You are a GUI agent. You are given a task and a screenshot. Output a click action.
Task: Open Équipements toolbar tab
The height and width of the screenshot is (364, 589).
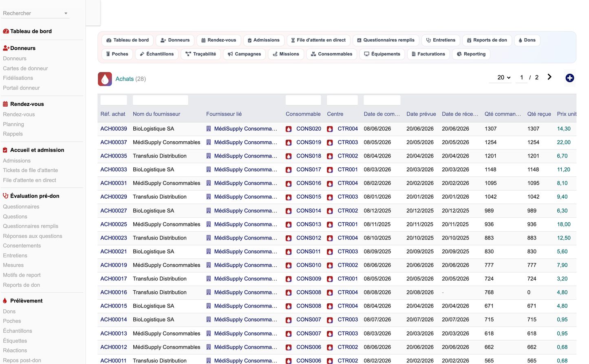point(382,54)
